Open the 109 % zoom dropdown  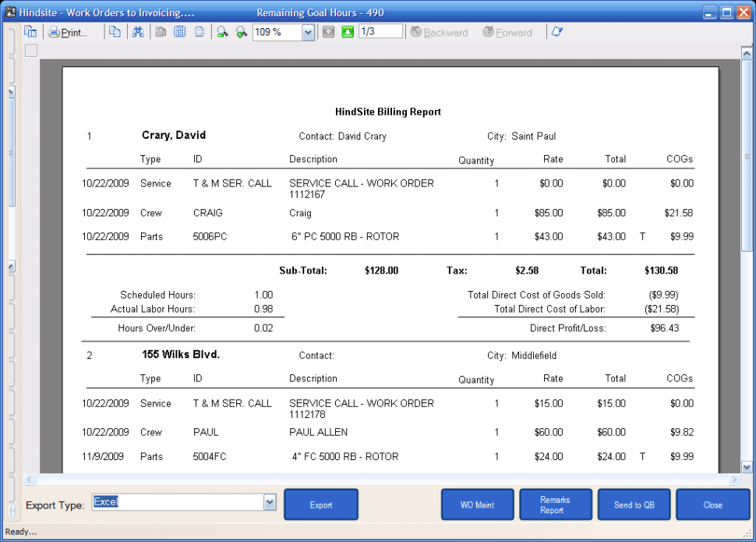click(308, 32)
